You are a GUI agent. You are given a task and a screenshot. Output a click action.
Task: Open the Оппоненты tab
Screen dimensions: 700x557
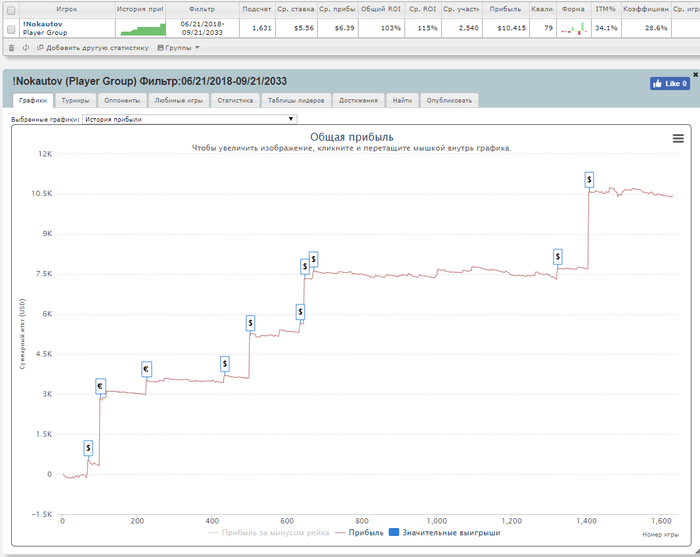tap(122, 100)
